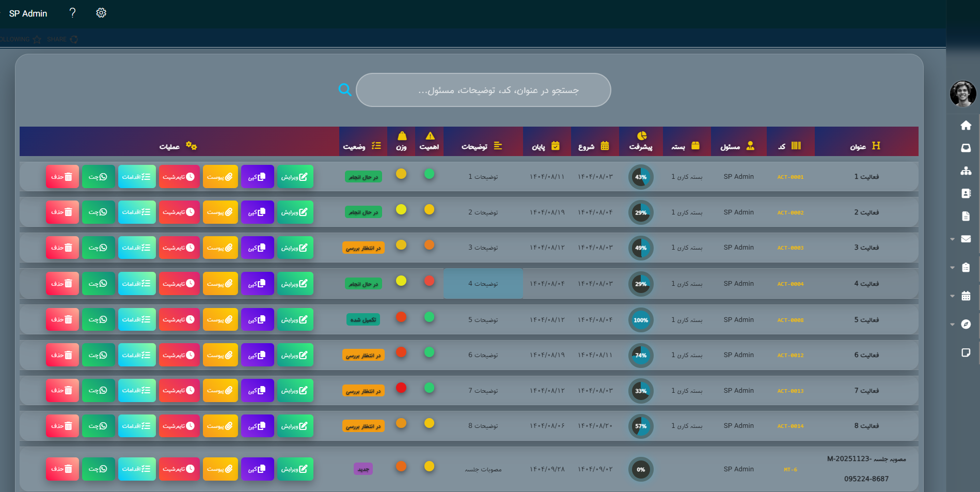The height and width of the screenshot is (492, 980).
Task: Click the 100% progress circle of فعالیت 5
Action: coord(641,320)
